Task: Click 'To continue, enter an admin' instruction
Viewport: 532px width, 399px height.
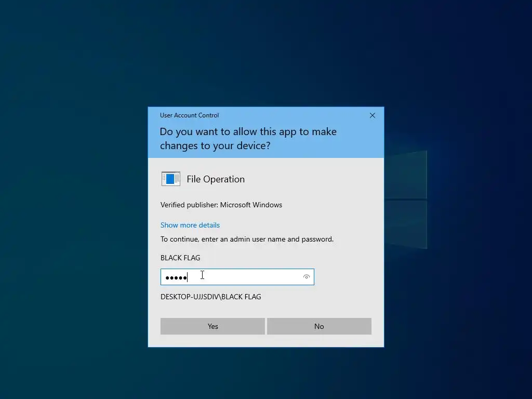Action: (247, 239)
